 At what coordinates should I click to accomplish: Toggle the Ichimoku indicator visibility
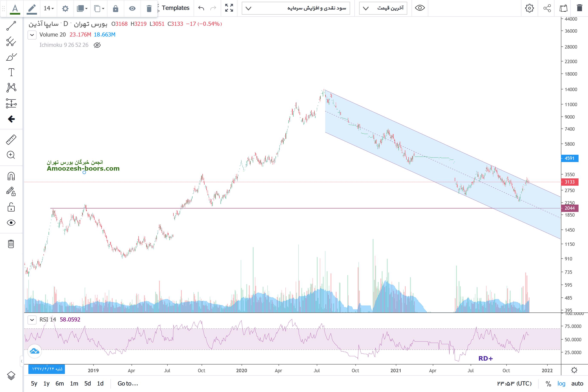97,45
